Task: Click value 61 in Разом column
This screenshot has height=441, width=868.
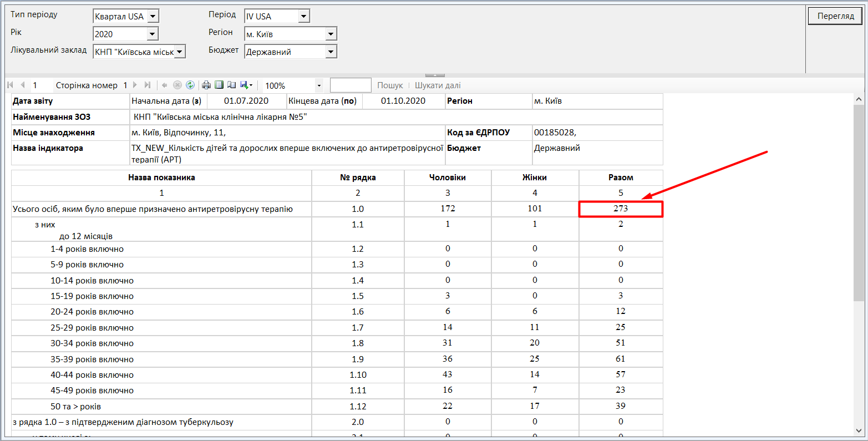Action: click(x=621, y=359)
